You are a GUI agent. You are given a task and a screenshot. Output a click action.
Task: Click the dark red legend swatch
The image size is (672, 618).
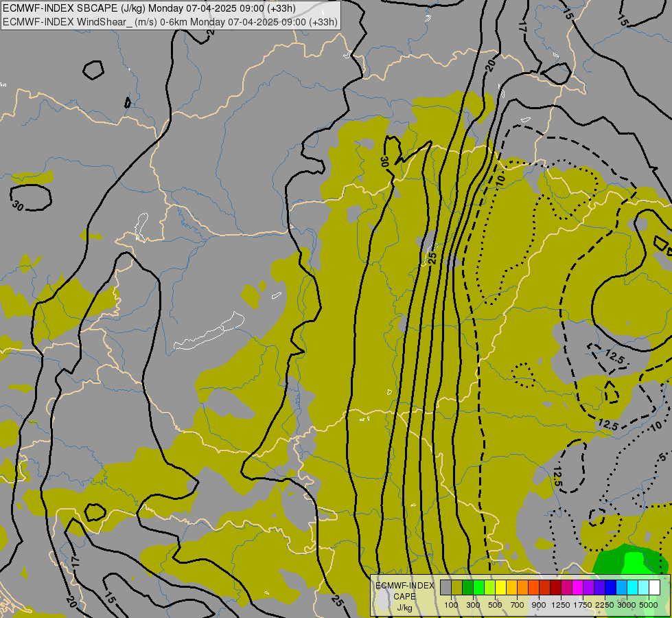point(555,587)
